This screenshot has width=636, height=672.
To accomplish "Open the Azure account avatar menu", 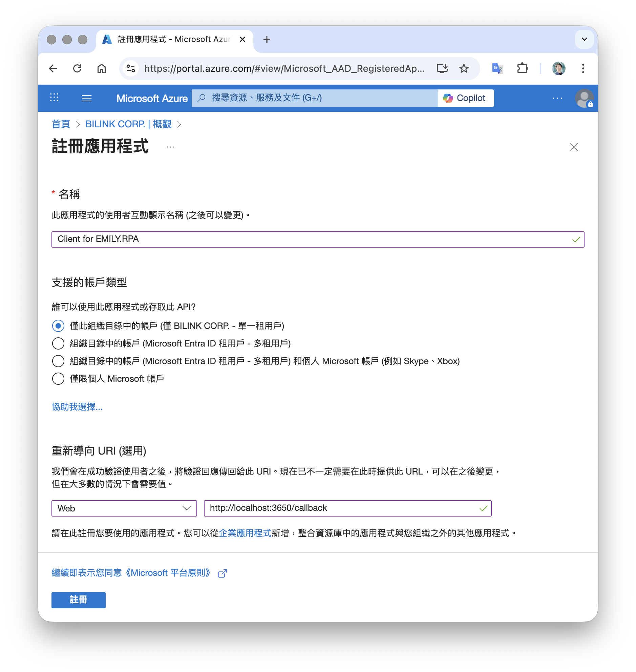I will point(584,98).
